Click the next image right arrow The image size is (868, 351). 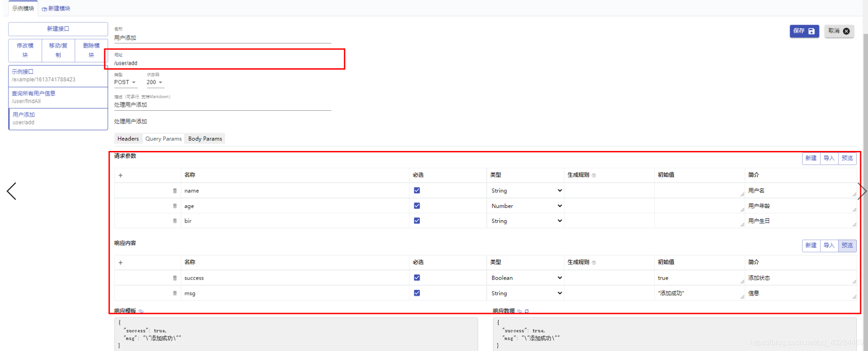click(x=862, y=191)
